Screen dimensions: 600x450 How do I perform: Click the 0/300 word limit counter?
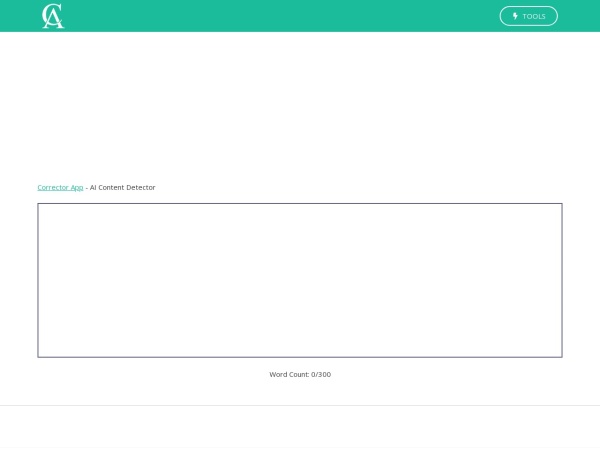click(x=321, y=374)
